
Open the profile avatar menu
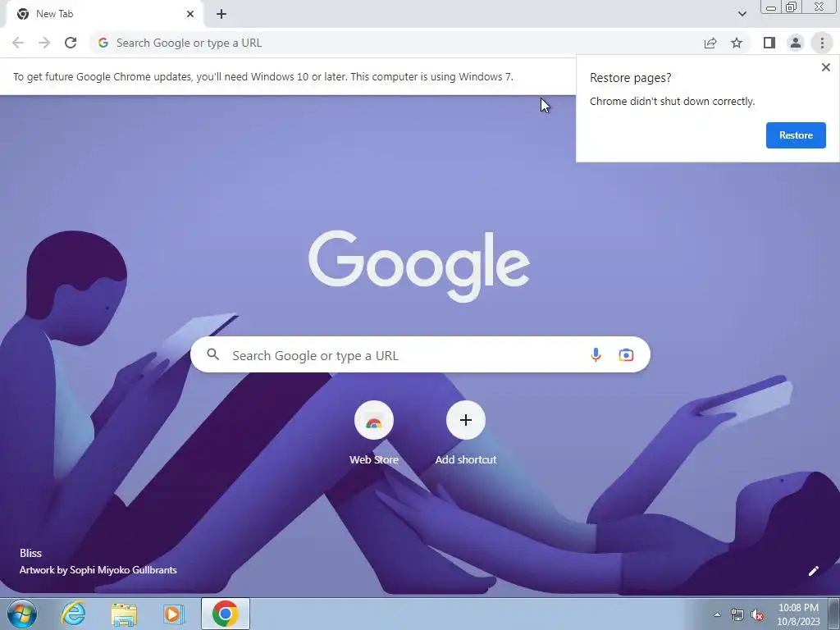coord(796,43)
